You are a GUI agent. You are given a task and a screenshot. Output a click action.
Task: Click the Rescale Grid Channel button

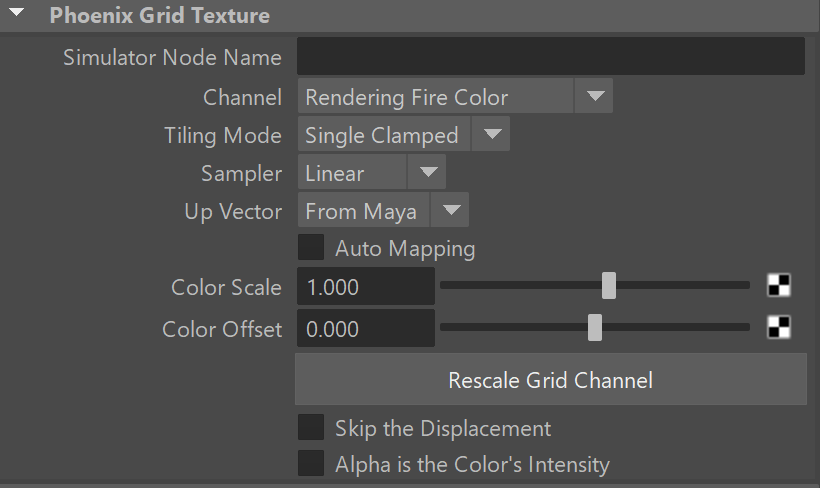coord(551,380)
